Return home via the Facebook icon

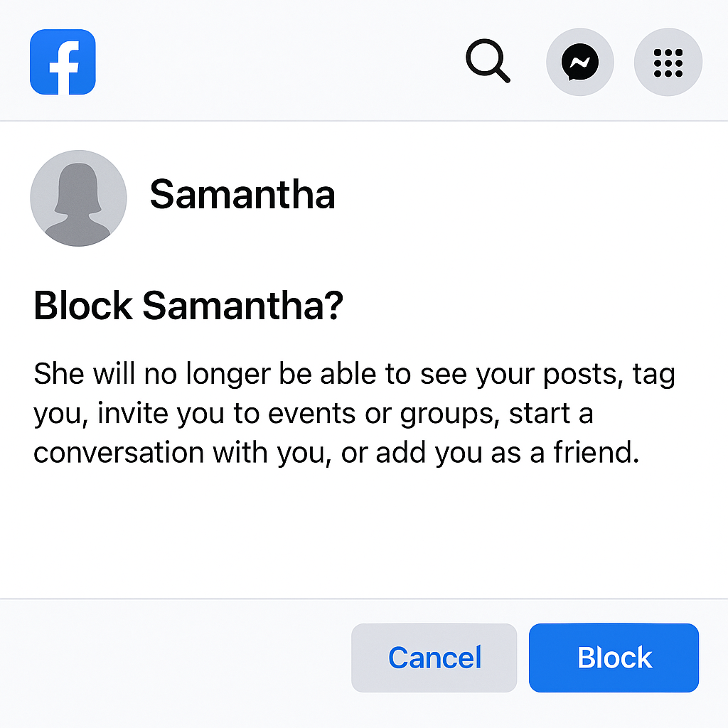[63, 62]
